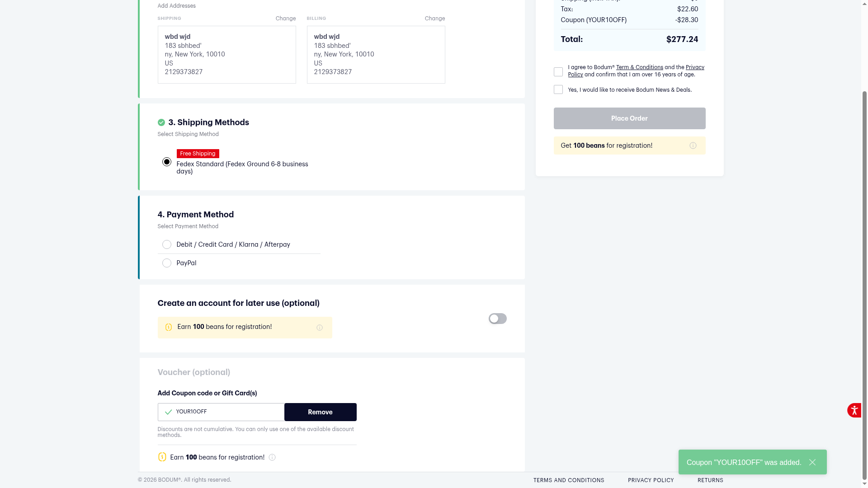
Task: Click the bean icon in account banner
Action: click(169, 327)
